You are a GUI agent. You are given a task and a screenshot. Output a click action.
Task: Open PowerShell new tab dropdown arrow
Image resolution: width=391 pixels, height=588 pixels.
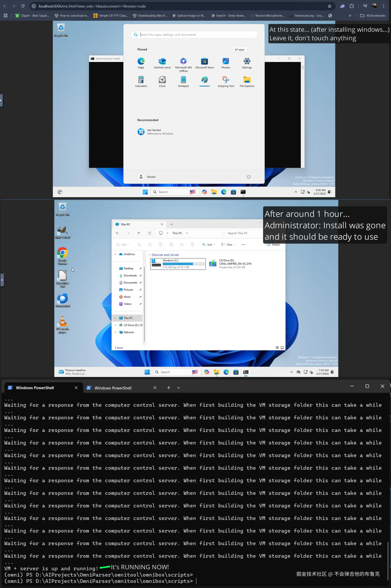click(x=178, y=388)
